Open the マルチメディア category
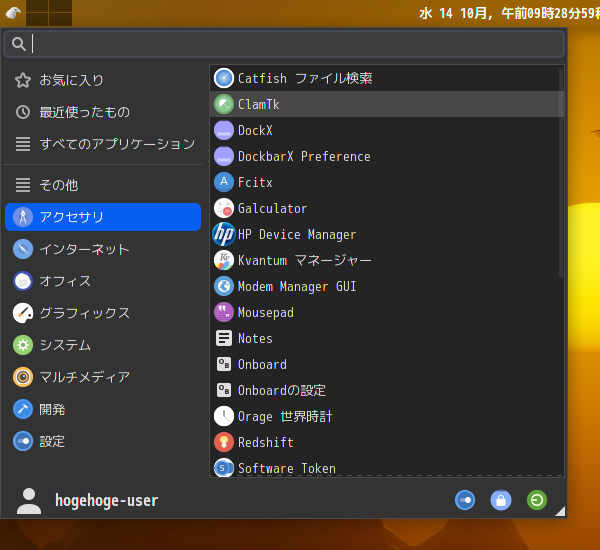The image size is (600, 550). [103, 377]
